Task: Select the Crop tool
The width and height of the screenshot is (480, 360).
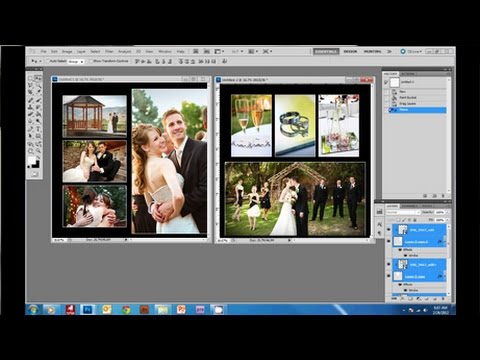Action: [30, 92]
